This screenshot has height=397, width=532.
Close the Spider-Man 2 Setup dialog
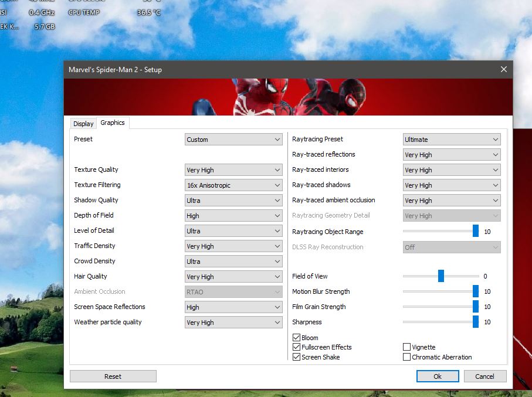(503, 69)
